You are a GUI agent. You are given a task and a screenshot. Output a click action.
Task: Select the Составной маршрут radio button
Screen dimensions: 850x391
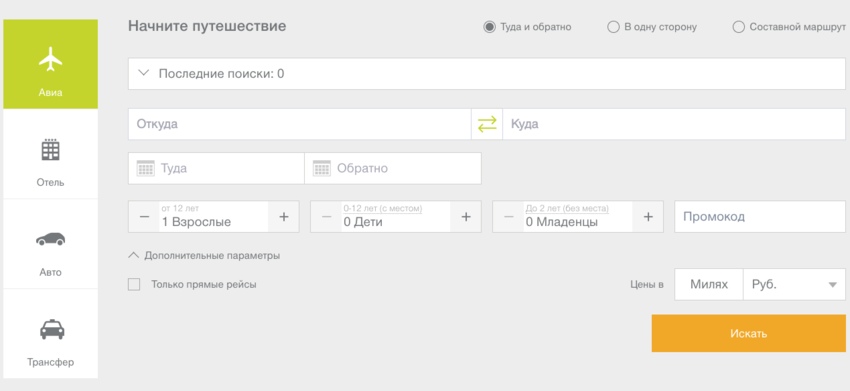pos(738,27)
